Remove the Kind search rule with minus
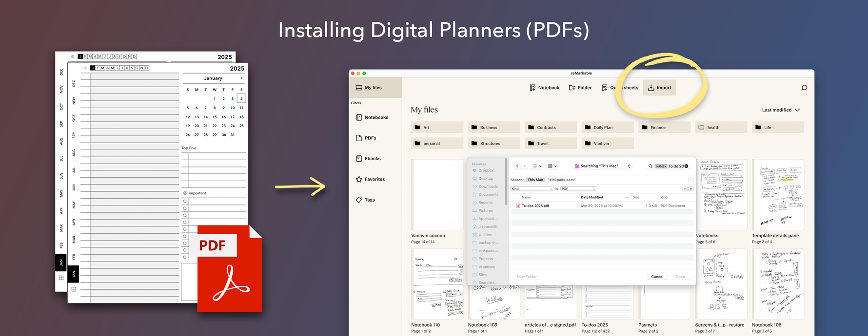Image resolution: width=868 pixels, height=336 pixels. [x=685, y=188]
